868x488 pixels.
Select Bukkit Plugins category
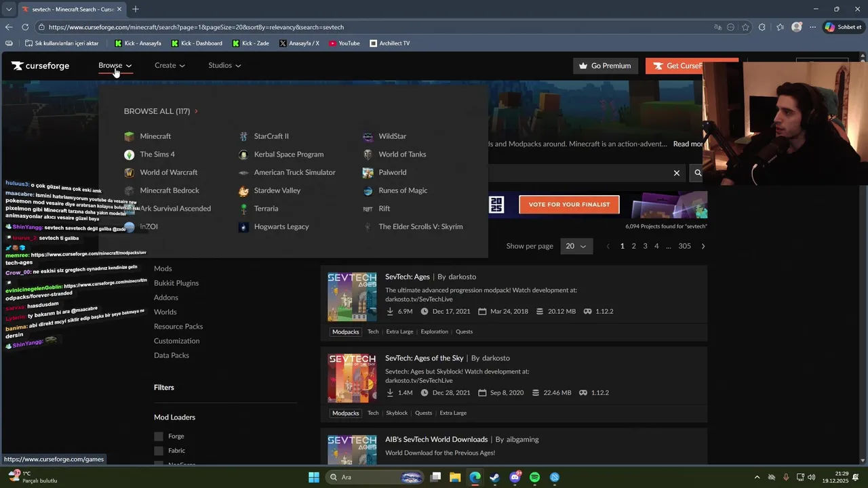point(176,283)
